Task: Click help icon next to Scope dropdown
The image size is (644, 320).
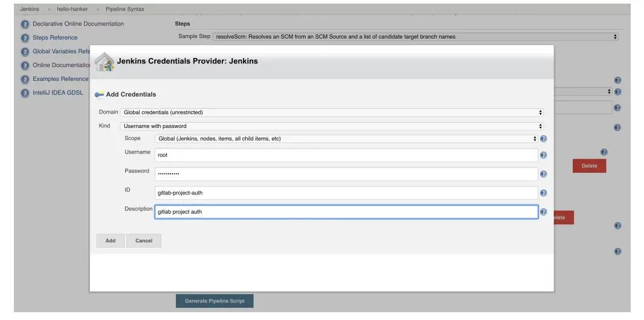Action: [543, 139]
